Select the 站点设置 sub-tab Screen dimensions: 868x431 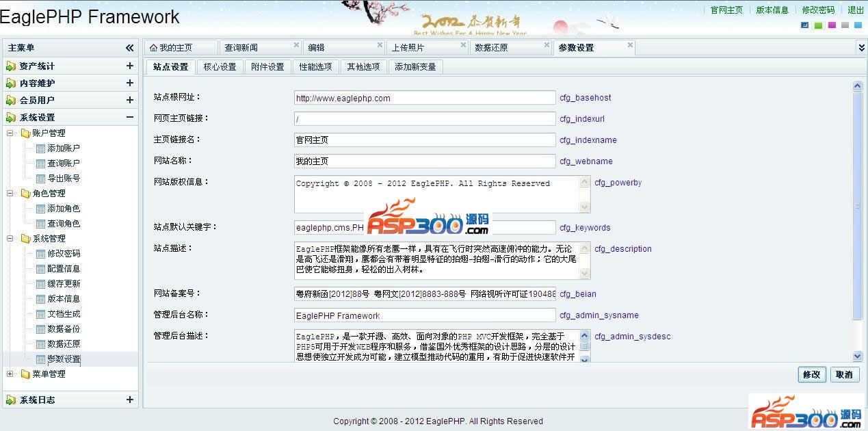click(x=170, y=67)
